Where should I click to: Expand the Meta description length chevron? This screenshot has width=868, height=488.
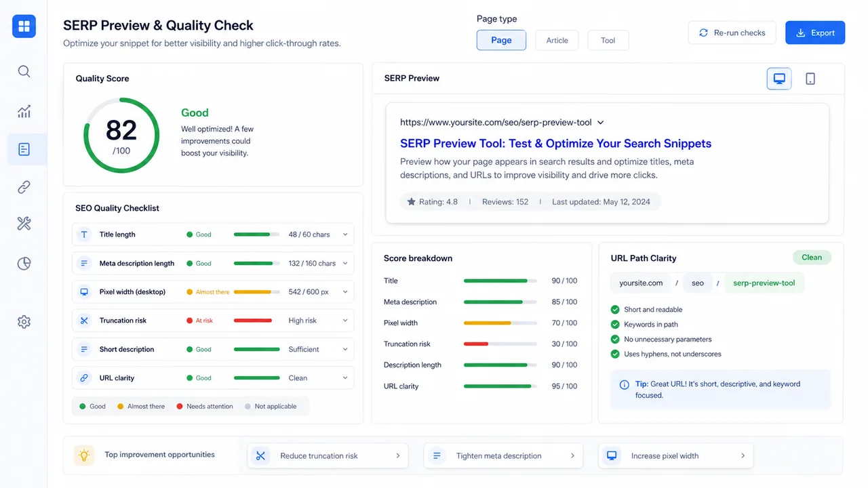(345, 263)
